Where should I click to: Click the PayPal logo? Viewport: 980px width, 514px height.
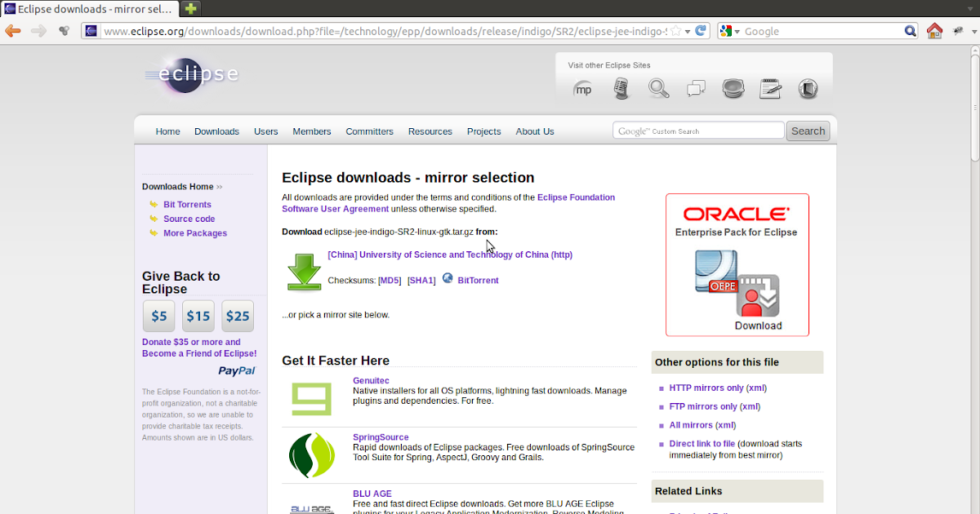237,370
